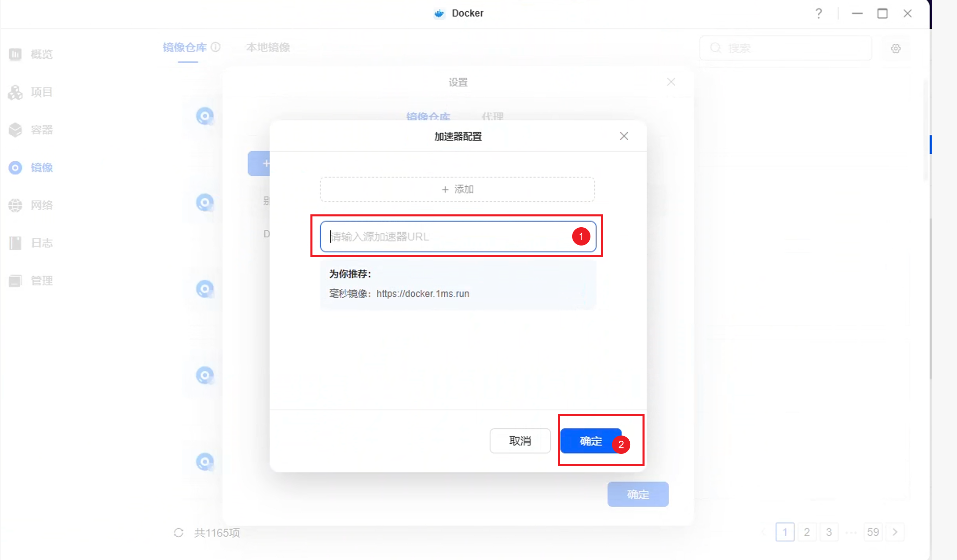
Task: Click the fourth image disc icon
Action: tap(205, 375)
